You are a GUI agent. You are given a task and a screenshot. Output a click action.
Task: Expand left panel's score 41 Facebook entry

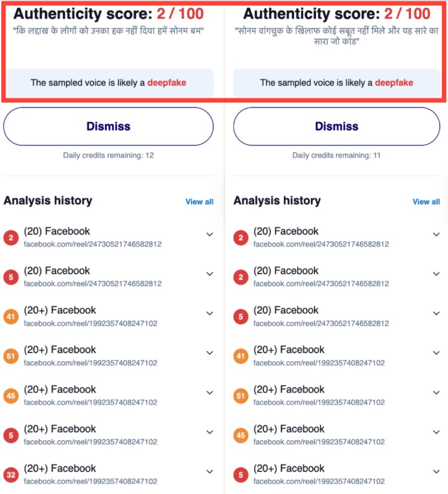coord(209,313)
